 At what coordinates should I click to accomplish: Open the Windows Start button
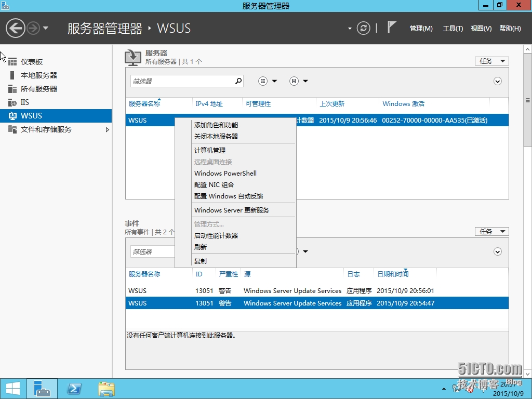pyautogui.click(x=12, y=389)
